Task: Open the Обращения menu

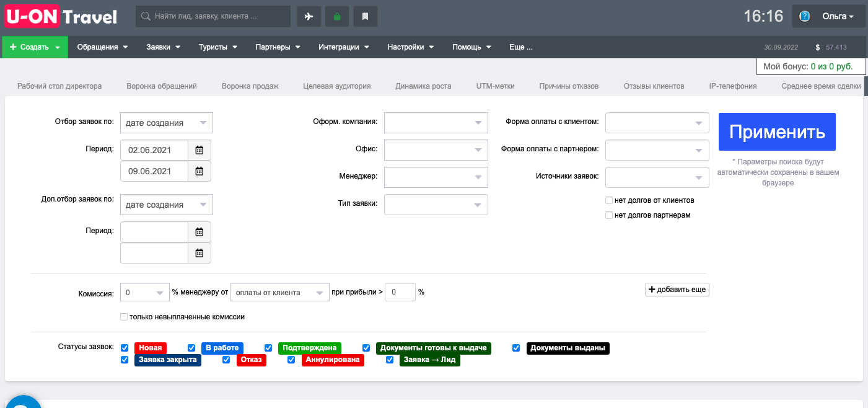Action: (102, 47)
